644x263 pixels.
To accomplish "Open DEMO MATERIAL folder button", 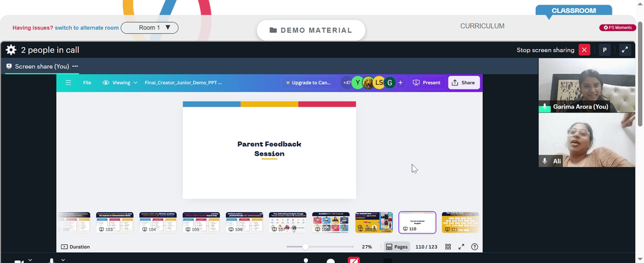I will [x=311, y=30].
